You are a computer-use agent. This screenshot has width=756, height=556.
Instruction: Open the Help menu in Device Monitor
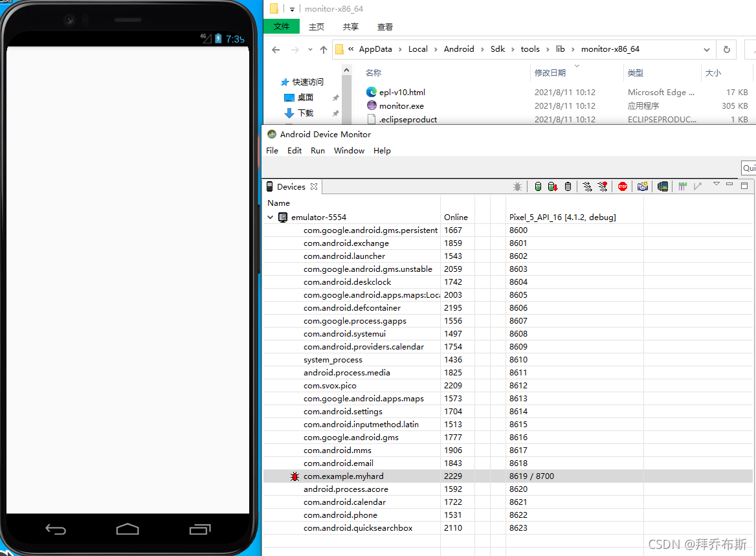point(382,150)
